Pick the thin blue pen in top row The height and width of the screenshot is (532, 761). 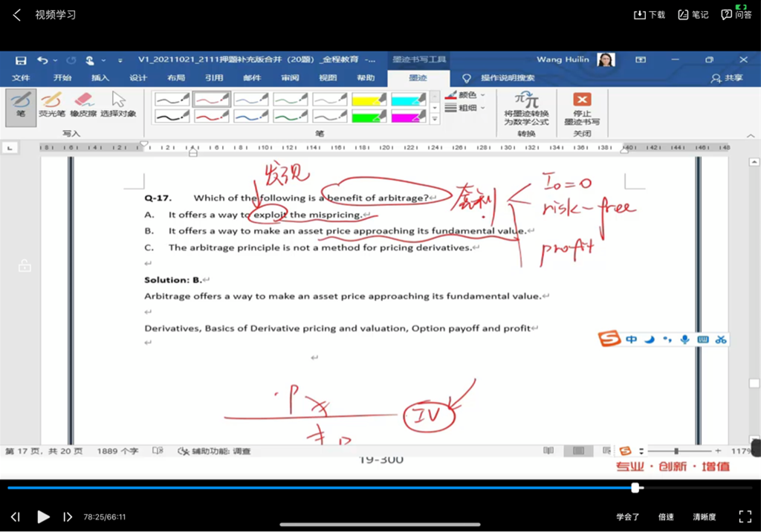tap(251, 99)
